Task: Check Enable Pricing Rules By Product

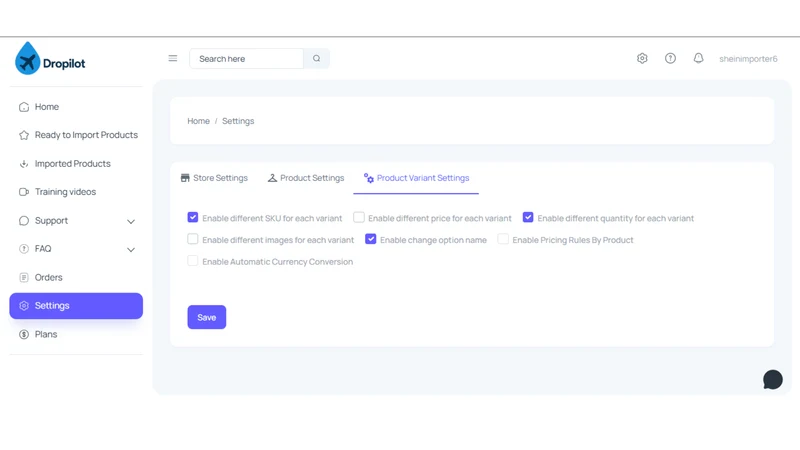Action: coord(503,239)
